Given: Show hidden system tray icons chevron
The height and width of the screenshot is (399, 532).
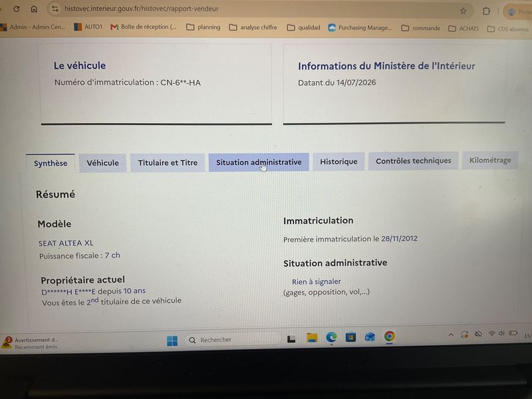Looking at the screenshot, I should click(451, 334).
